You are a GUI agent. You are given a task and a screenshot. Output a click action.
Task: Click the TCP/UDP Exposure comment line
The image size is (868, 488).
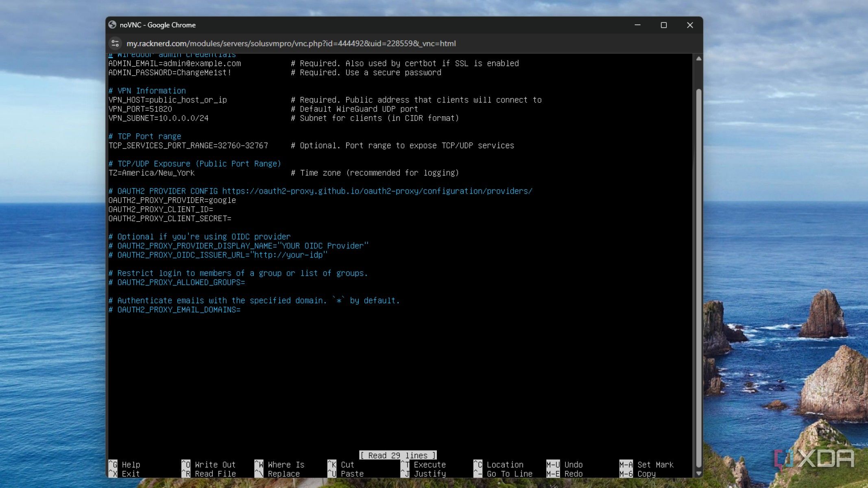tap(195, 164)
